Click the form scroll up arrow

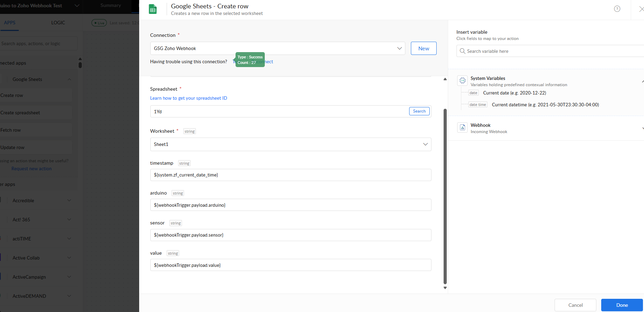point(445,79)
